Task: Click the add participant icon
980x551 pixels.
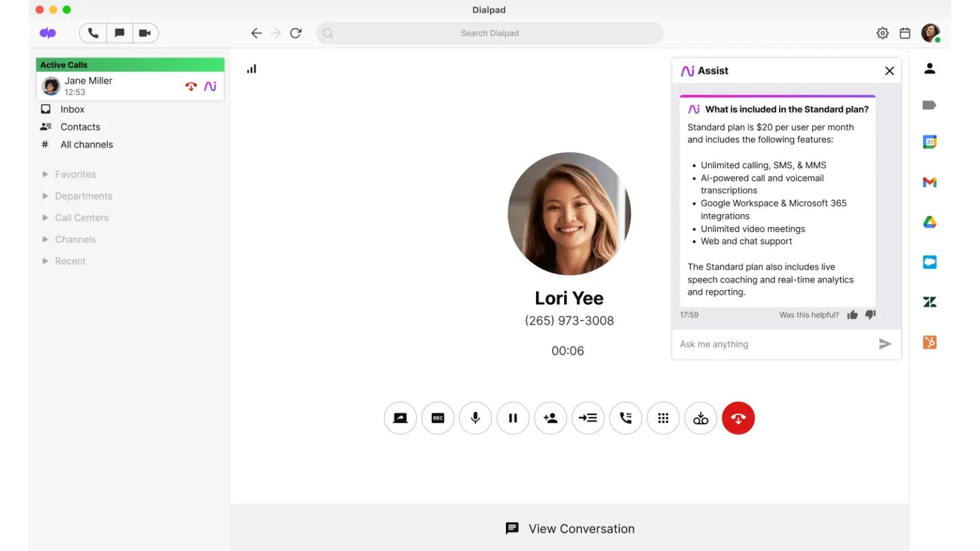Action: (551, 418)
